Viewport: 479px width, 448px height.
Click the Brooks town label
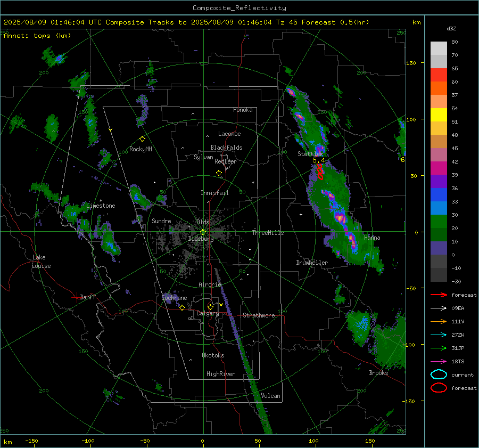pos(378,373)
